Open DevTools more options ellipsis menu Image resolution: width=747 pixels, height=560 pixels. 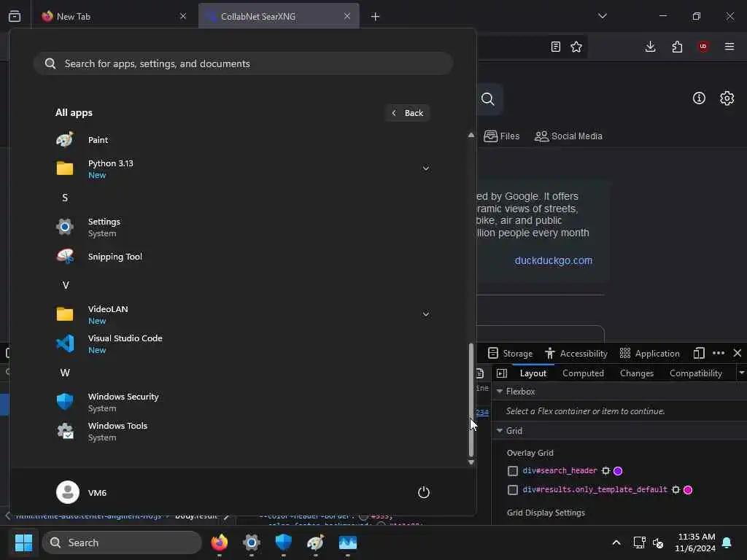click(x=719, y=353)
